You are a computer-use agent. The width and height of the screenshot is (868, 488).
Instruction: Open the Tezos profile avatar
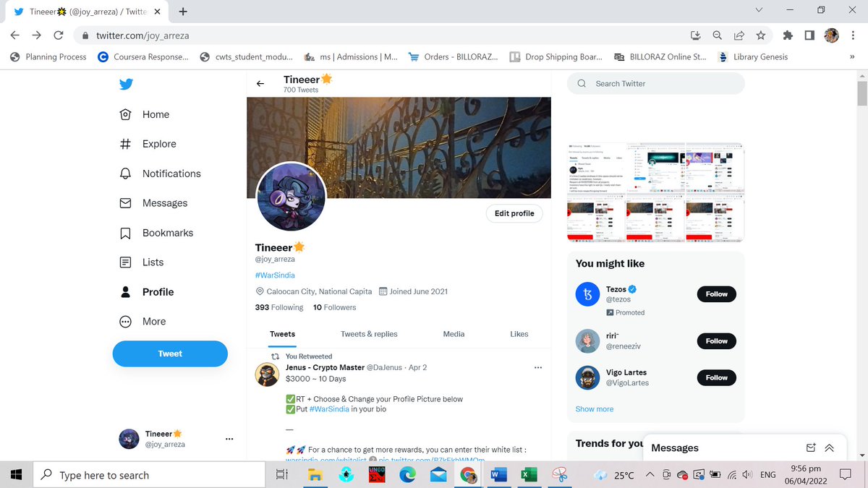(x=587, y=294)
